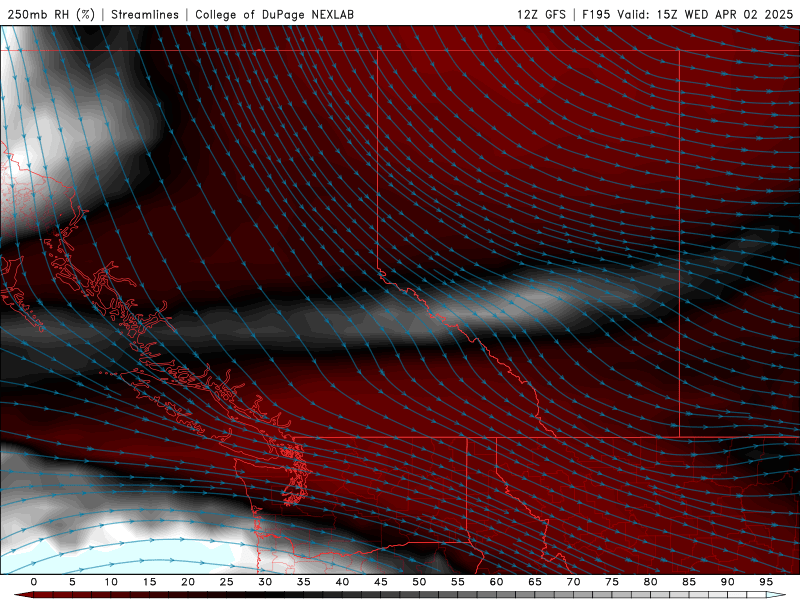This screenshot has height=600, width=800.
Task: Click the '5' colorbar scale label
Action: pos(72,582)
